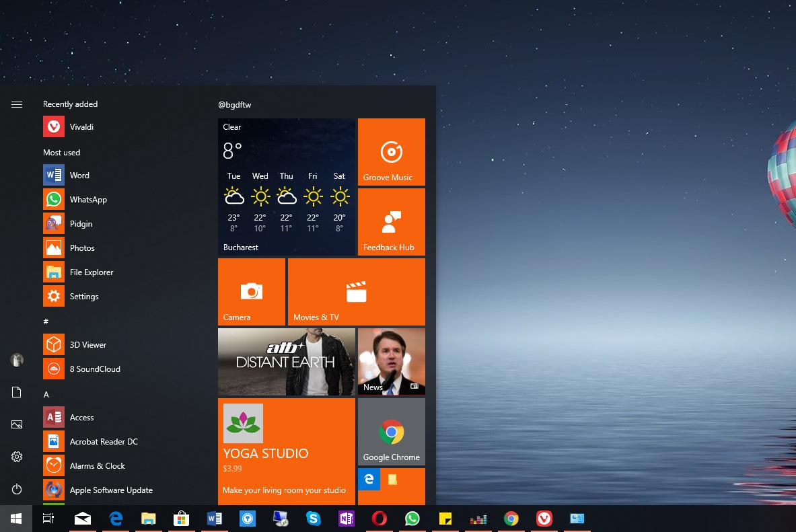Screen dimensions: 796x532
Task: Click the # letter header in app list
Action: tap(46, 321)
